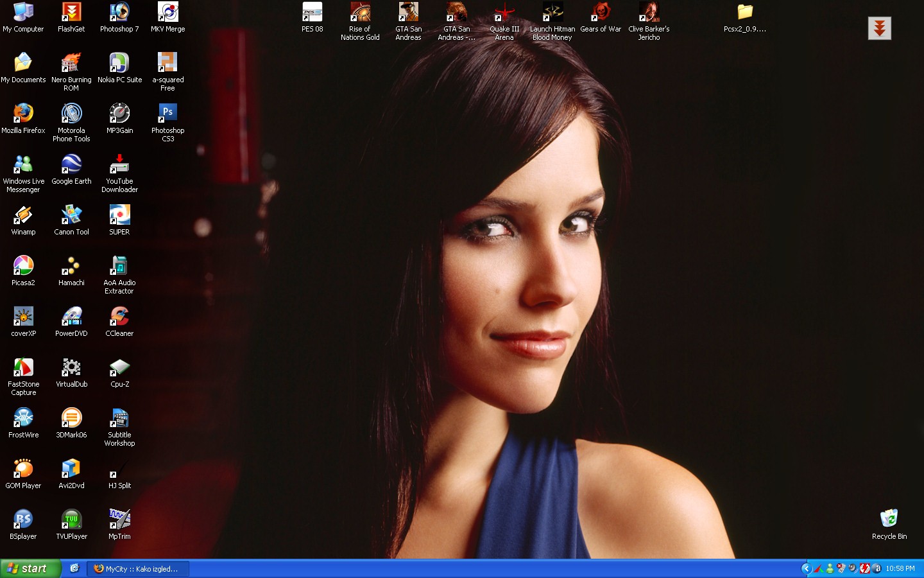Select the 3DMark06 desktop icon
Screen dimensions: 924x578
(x=71, y=424)
